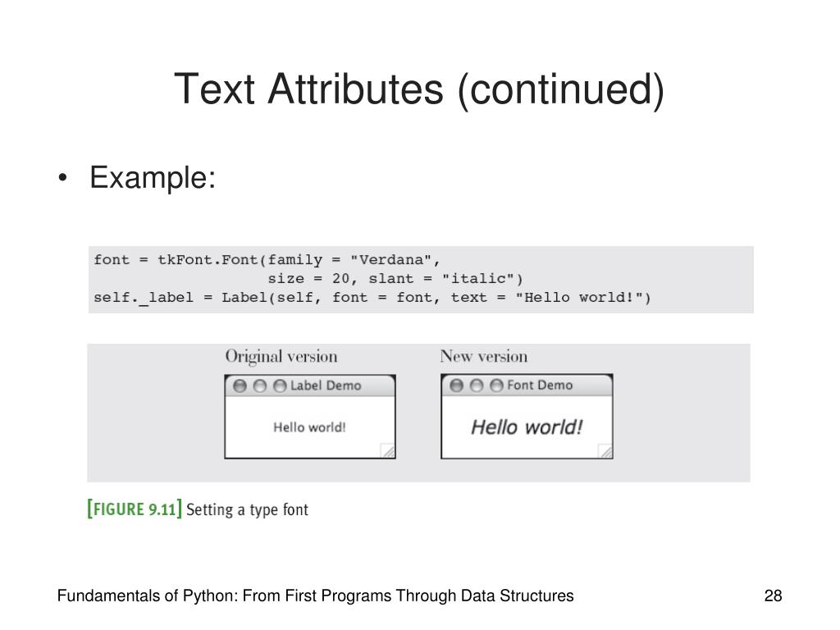The image size is (840, 630).
Task: Click the Font Demo resize grip corner
Action: [x=605, y=451]
